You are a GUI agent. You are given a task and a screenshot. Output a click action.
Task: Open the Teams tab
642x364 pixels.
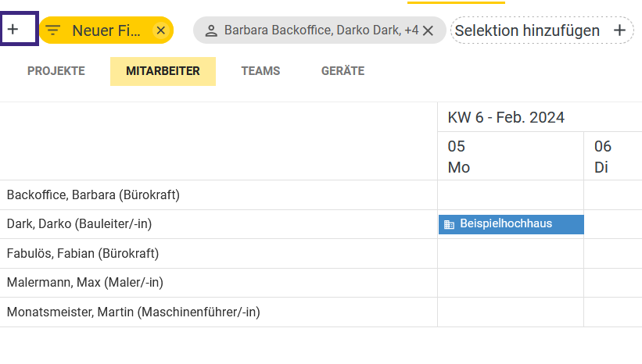pyautogui.click(x=260, y=71)
